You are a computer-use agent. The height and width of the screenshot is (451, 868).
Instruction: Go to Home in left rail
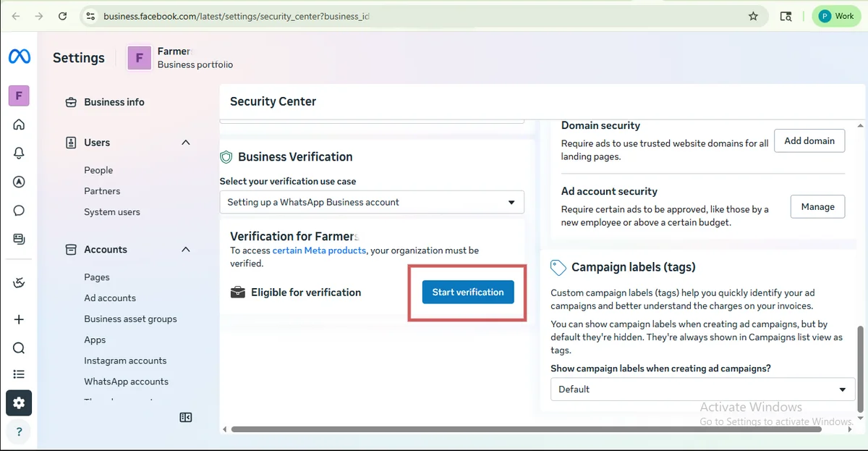(x=19, y=125)
